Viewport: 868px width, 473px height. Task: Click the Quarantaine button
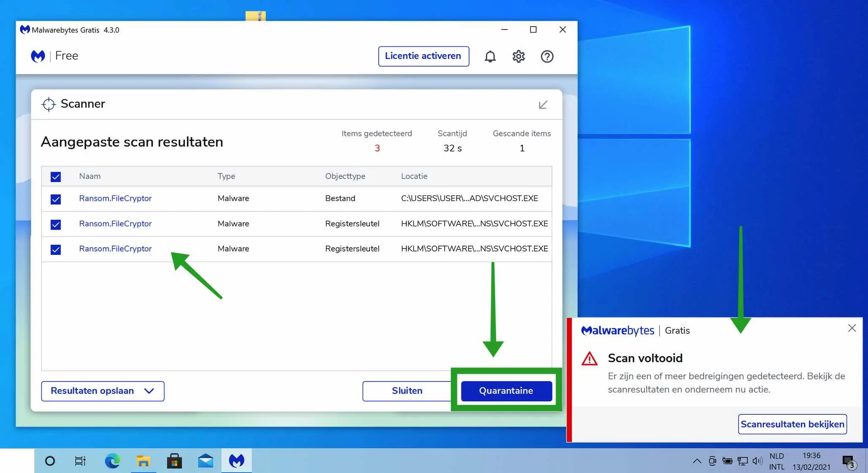506,391
